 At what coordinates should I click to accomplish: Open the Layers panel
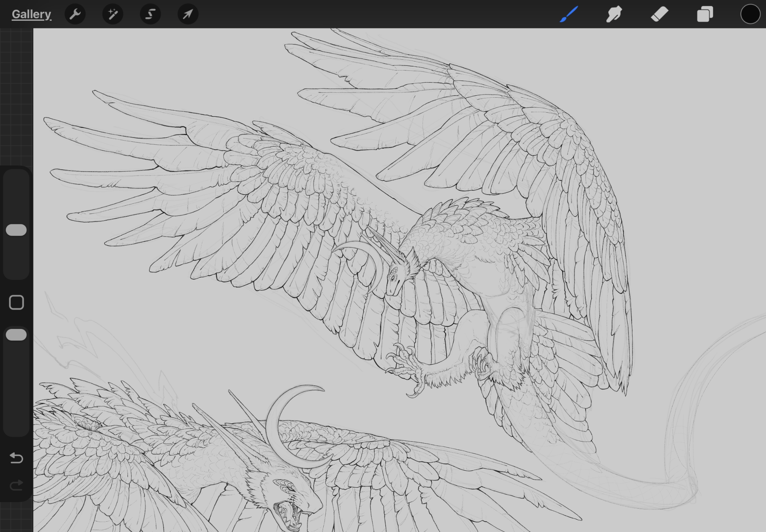pos(705,15)
